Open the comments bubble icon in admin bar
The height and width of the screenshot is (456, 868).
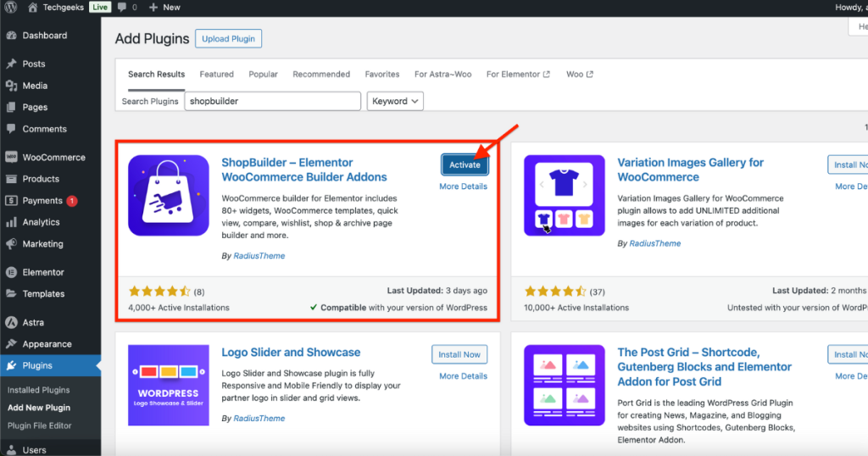coord(122,7)
